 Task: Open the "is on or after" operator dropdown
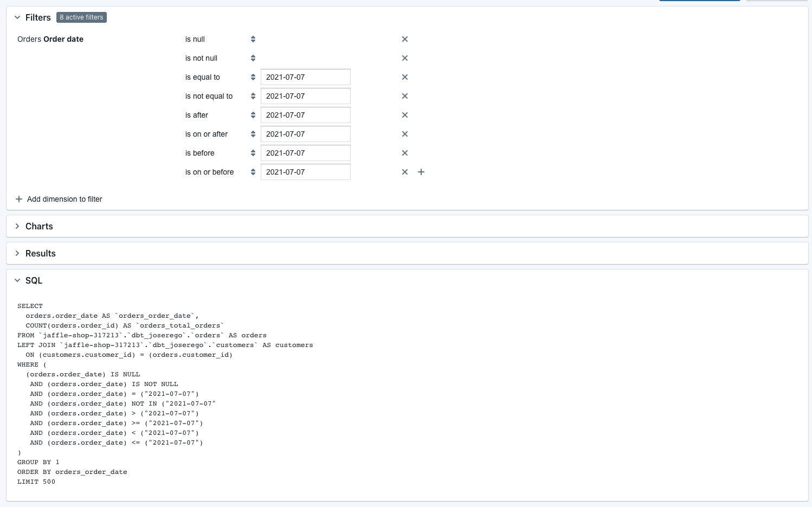(253, 134)
